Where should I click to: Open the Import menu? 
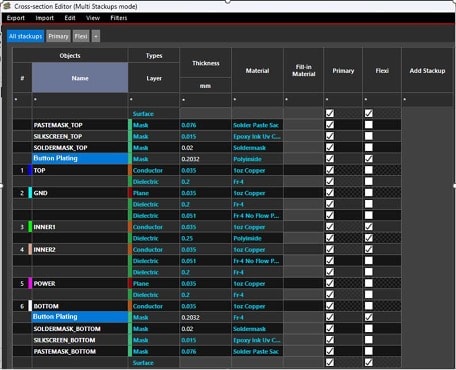[x=44, y=18]
